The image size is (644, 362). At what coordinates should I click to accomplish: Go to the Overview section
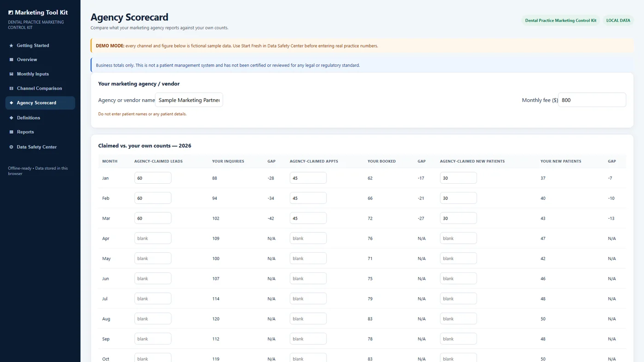click(40, 60)
